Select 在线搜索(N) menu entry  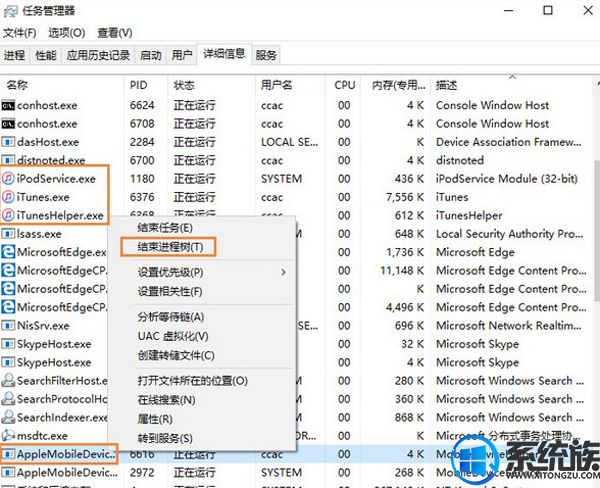pos(166,400)
